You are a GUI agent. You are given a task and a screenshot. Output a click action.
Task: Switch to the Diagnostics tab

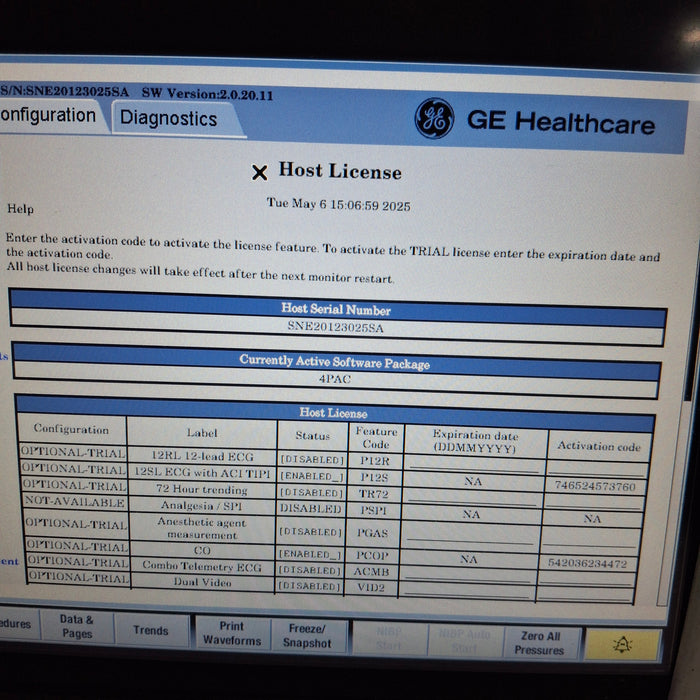(169, 118)
